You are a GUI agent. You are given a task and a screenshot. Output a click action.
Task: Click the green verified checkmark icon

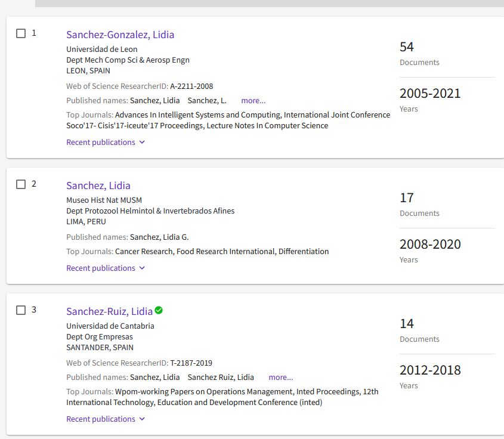(159, 310)
